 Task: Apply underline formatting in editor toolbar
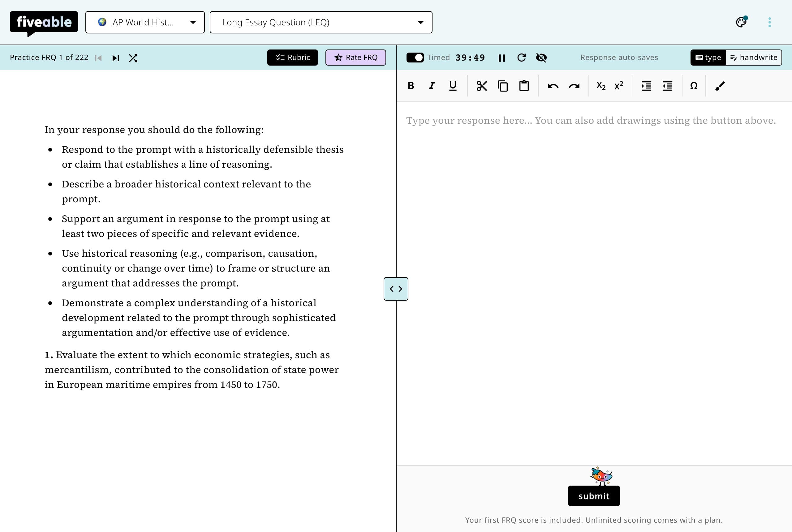[453, 86]
